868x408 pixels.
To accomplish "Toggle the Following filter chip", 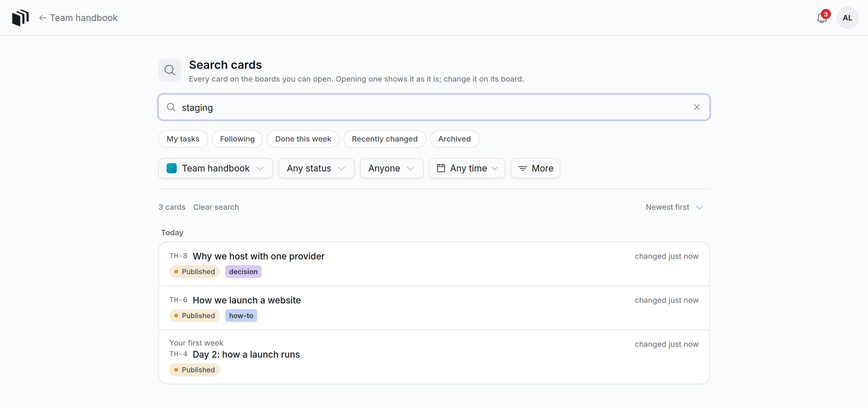I will click(x=237, y=139).
